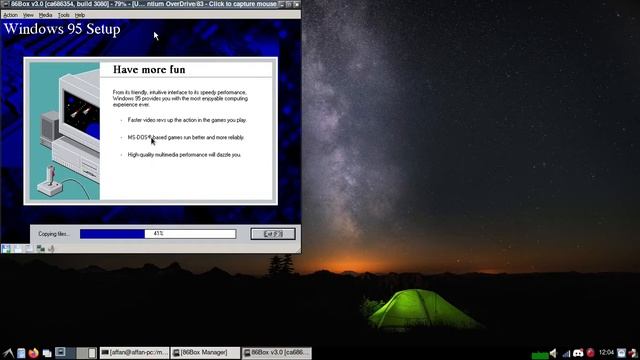Open the desktop start menu launcher

(x=9, y=353)
